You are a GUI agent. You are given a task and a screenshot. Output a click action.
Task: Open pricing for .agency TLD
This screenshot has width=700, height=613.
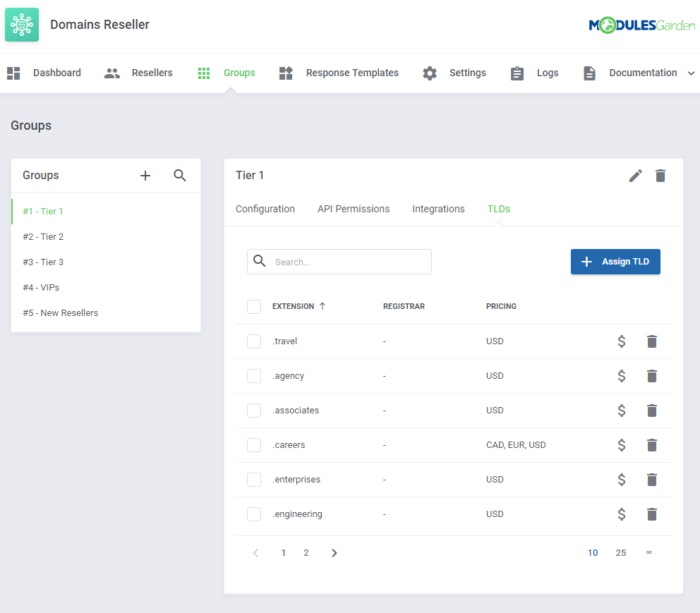coord(621,376)
